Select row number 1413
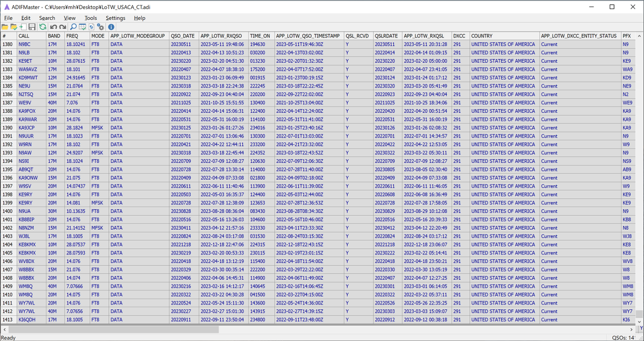The width and height of the screenshot is (644, 341). pyautogui.click(x=8, y=320)
